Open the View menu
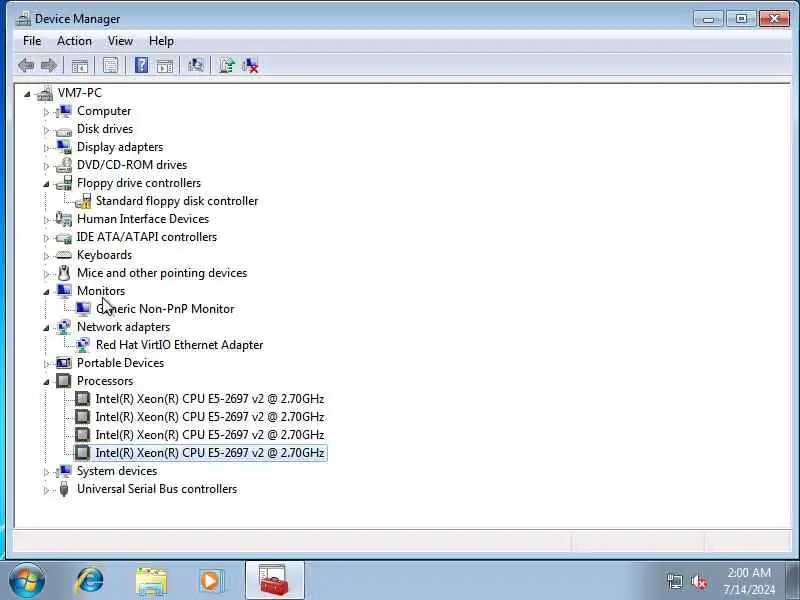The height and width of the screenshot is (600, 800). [120, 41]
